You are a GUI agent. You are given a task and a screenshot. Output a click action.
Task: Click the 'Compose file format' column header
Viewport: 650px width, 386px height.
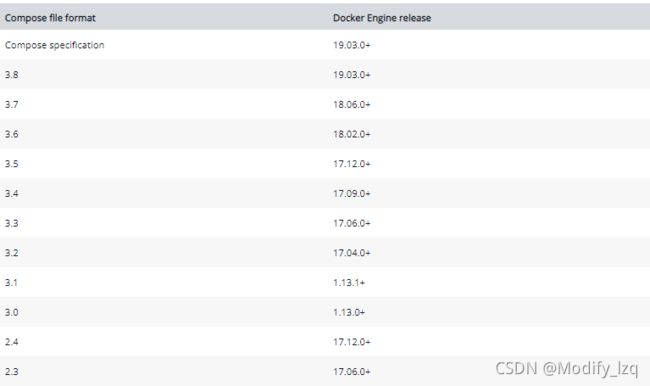(x=50, y=18)
